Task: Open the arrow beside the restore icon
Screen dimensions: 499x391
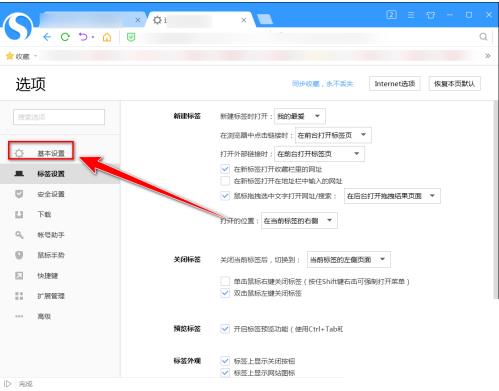Action: tap(93, 37)
